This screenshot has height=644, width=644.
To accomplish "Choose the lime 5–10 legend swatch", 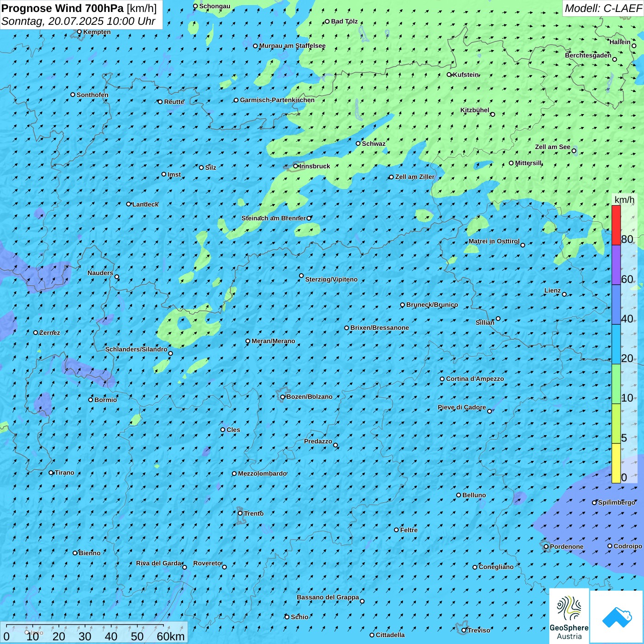I will tap(616, 424).
